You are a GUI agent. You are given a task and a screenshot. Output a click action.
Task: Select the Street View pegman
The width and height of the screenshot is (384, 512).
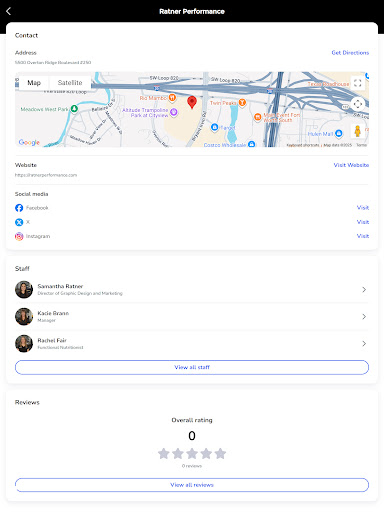pyautogui.click(x=357, y=131)
